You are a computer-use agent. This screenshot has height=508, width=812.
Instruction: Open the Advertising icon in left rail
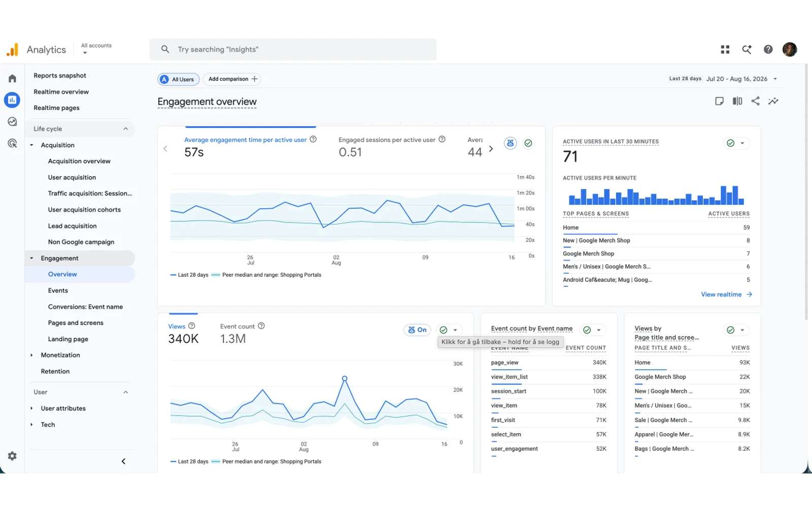coord(12,143)
